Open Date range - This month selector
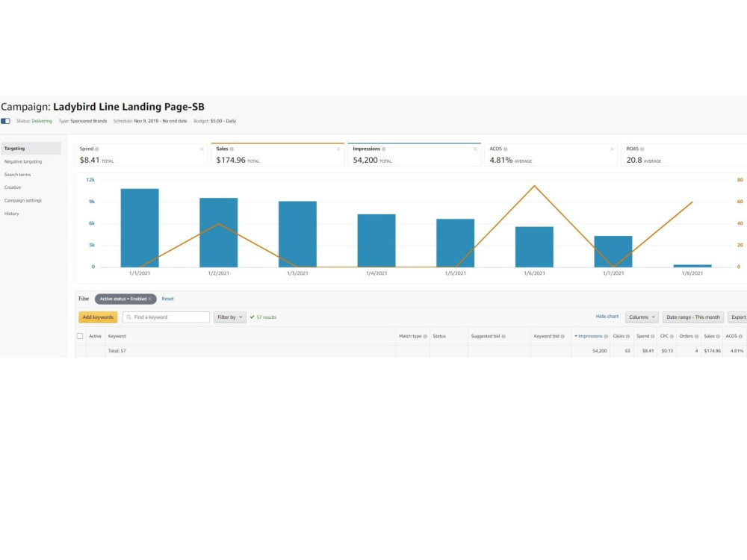Image resolution: width=747 pixels, height=560 pixels. (693, 317)
